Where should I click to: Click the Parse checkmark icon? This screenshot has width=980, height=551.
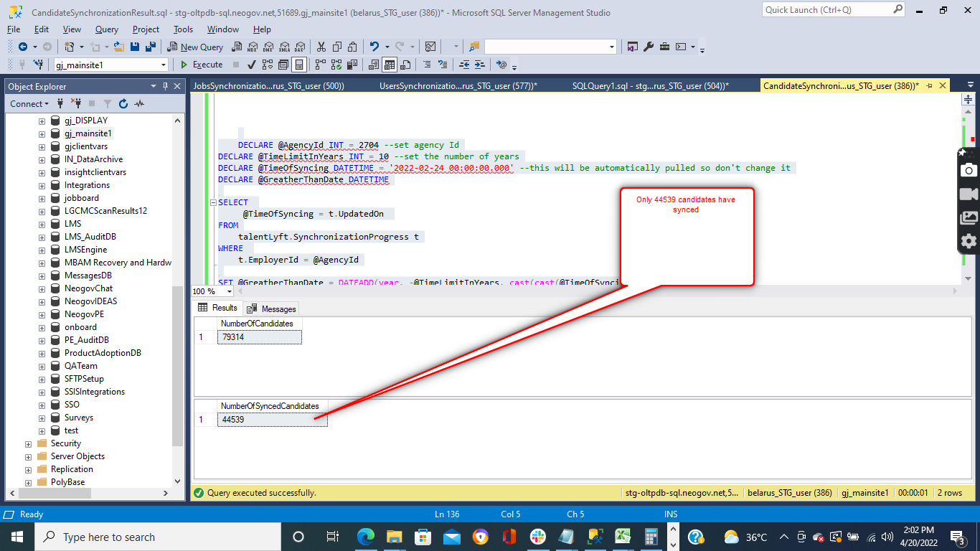[252, 65]
